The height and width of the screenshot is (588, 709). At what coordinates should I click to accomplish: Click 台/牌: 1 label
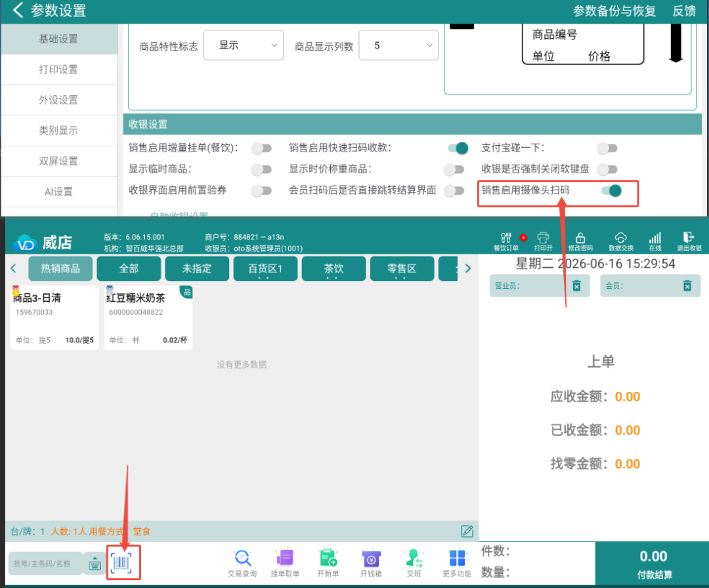point(28,532)
